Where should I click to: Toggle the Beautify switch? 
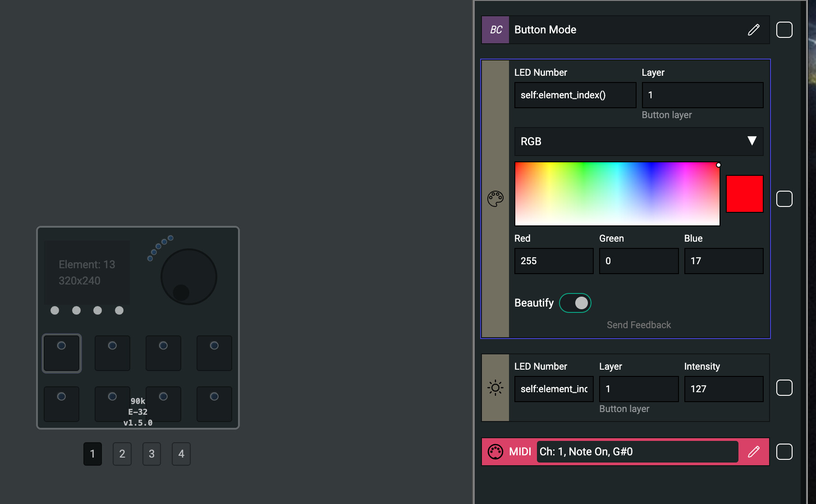click(x=575, y=303)
